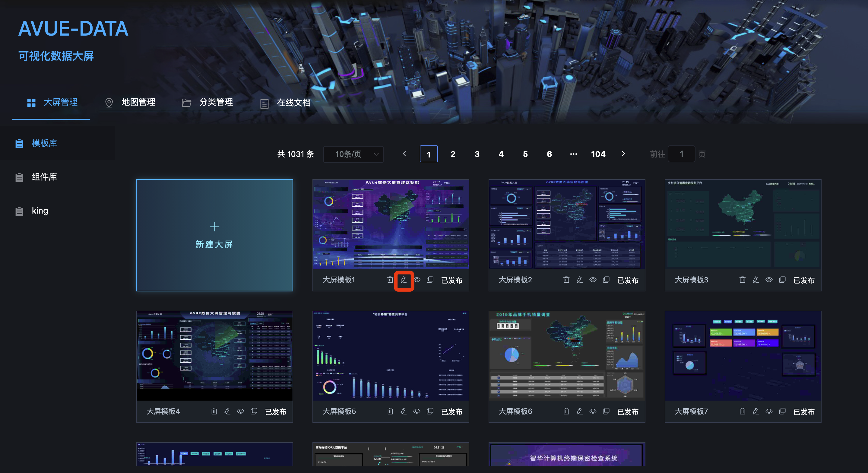Open the 10条/页 page size dropdown
Viewport: 868px width, 473px height.
[353, 154]
